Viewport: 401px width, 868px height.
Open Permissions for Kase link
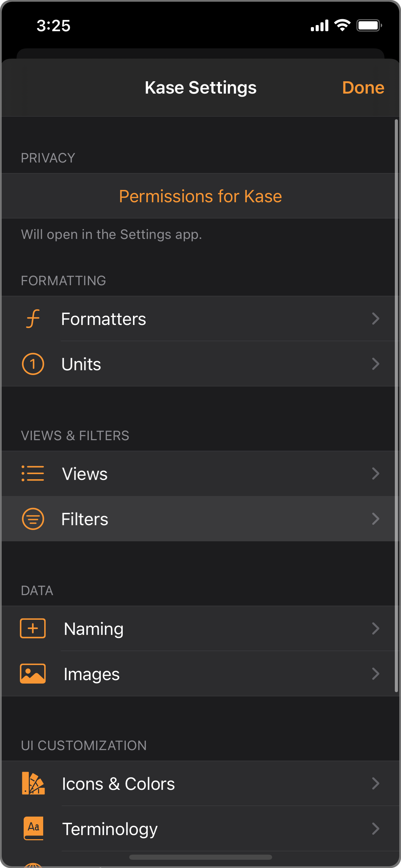point(200,196)
